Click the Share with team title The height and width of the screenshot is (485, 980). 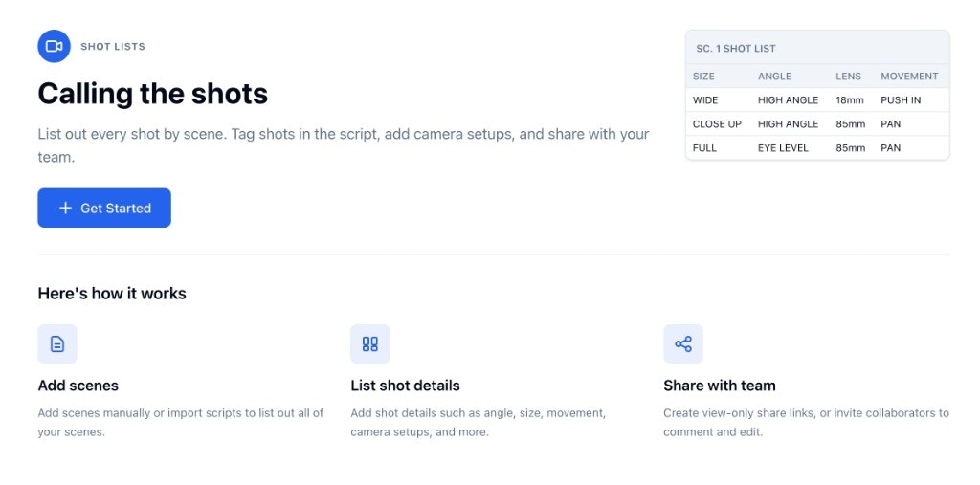point(720,386)
